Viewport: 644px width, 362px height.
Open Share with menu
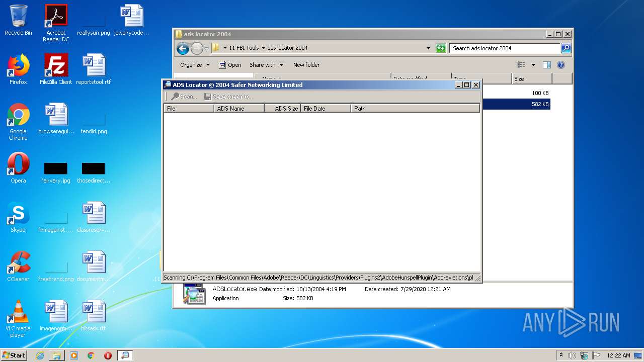pyautogui.click(x=267, y=65)
